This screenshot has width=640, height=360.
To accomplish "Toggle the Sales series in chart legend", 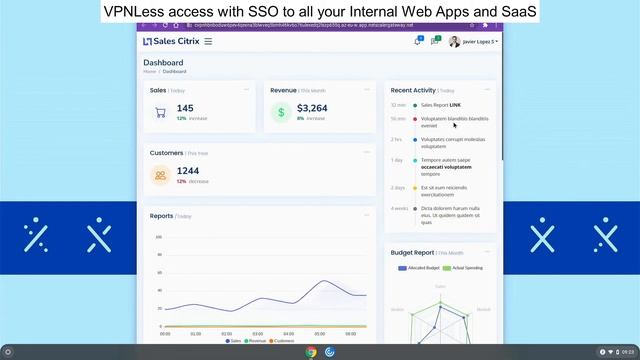I will [x=233, y=341].
